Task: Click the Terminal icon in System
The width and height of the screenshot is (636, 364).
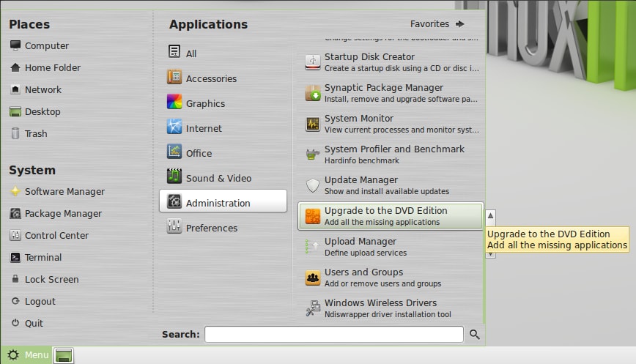Action: pyautogui.click(x=15, y=258)
